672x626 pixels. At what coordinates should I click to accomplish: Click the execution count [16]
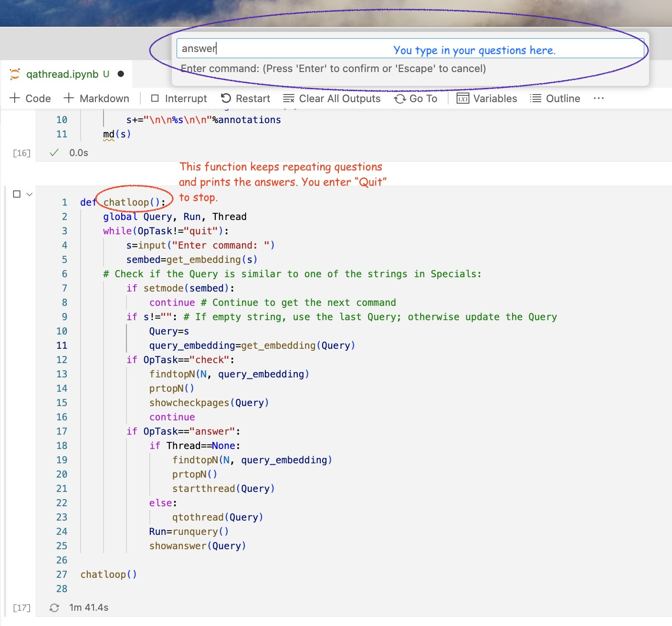tap(21, 153)
